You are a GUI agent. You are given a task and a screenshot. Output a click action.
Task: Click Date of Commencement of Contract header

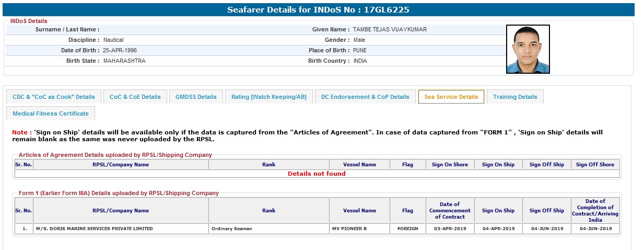click(x=450, y=211)
